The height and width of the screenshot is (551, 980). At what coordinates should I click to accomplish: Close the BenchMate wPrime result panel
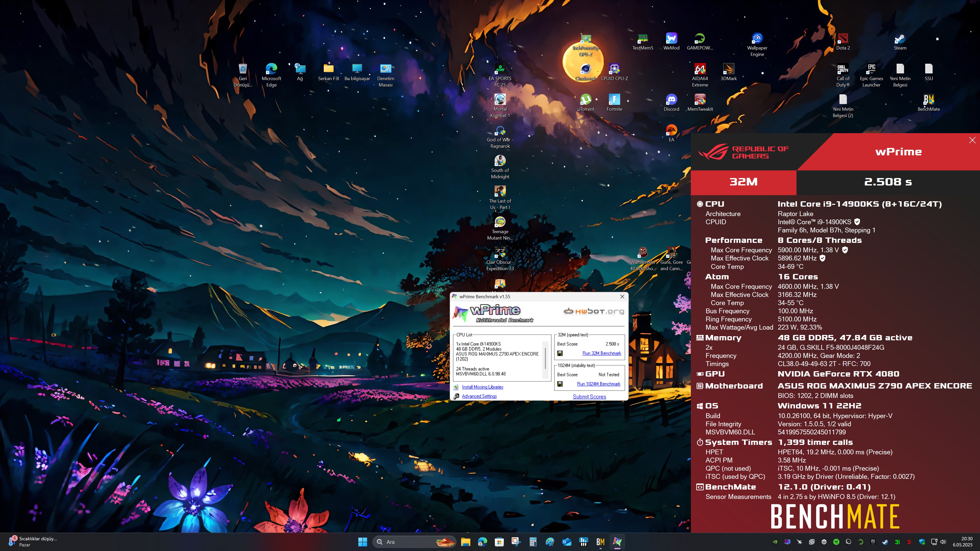coord(972,140)
